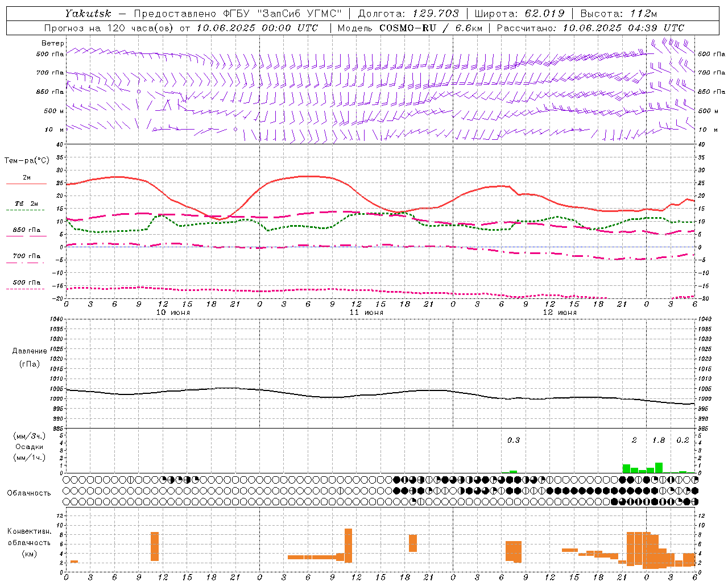The height and width of the screenshot is (582, 728).
Task: Click the model label 'Модель COSMO-RU / 6.6км'
Action: [409, 28]
